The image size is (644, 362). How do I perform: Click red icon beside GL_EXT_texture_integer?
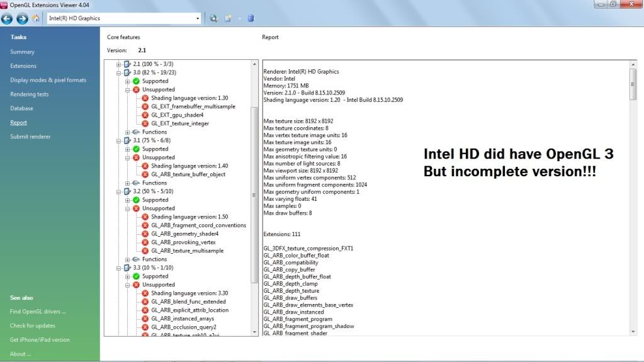145,123
